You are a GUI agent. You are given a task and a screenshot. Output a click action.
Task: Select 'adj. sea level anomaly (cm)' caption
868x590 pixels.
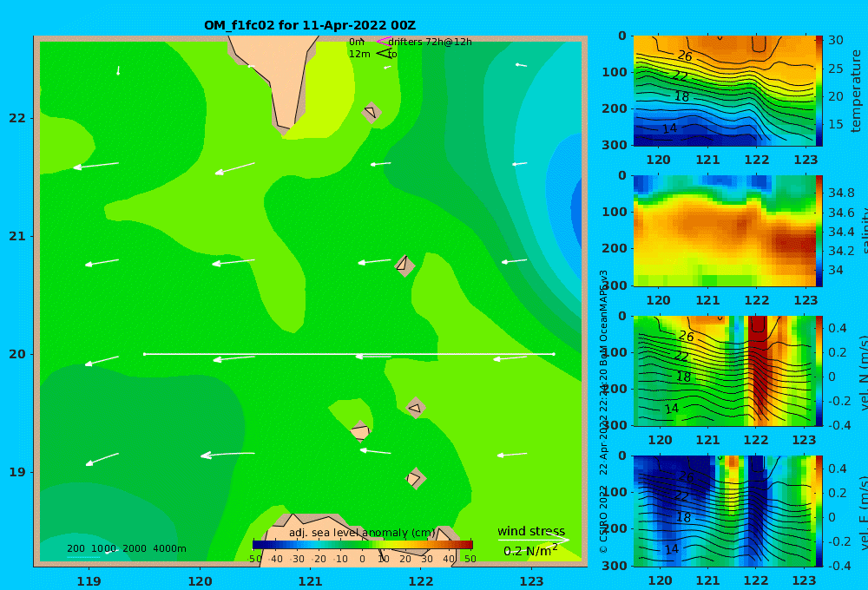[x=362, y=533]
